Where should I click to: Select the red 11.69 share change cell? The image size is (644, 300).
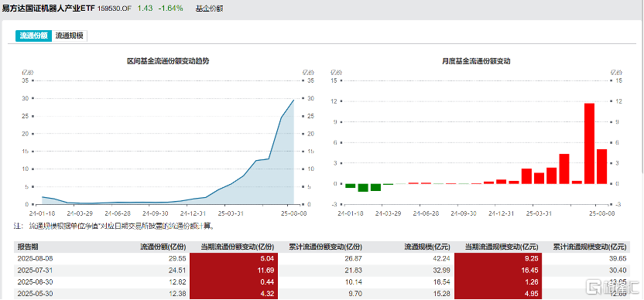coord(234,271)
